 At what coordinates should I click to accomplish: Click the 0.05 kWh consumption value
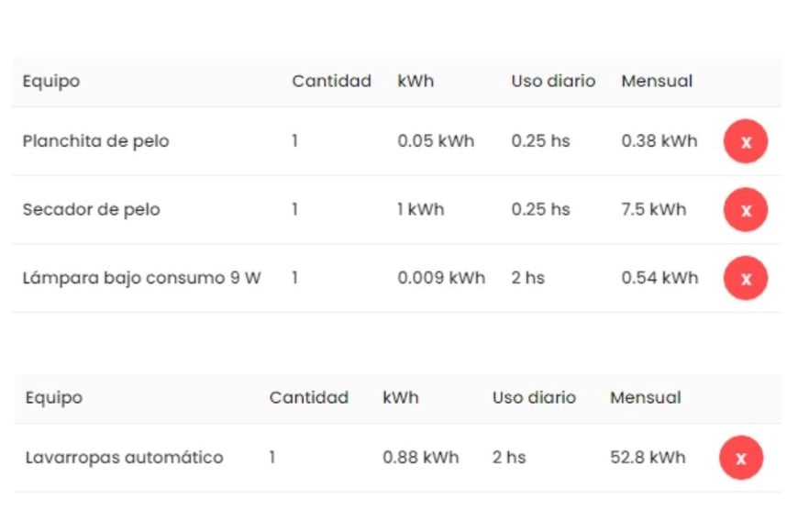coord(435,141)
